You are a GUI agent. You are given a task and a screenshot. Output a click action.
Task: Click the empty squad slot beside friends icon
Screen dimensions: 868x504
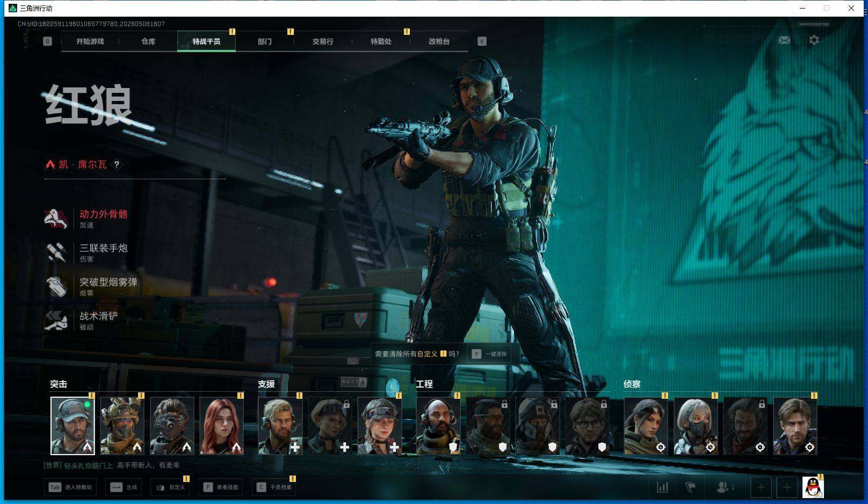[761, 487]
